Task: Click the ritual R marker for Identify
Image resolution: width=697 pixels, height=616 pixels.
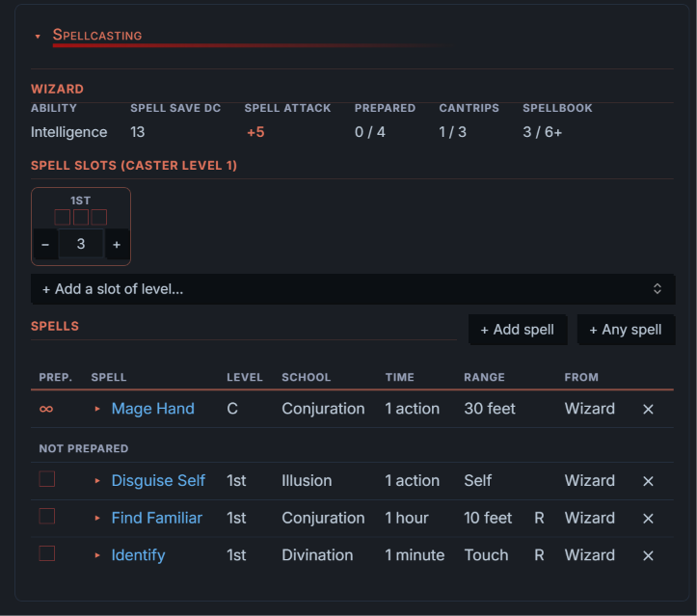Action: click(x=539, y=555)
